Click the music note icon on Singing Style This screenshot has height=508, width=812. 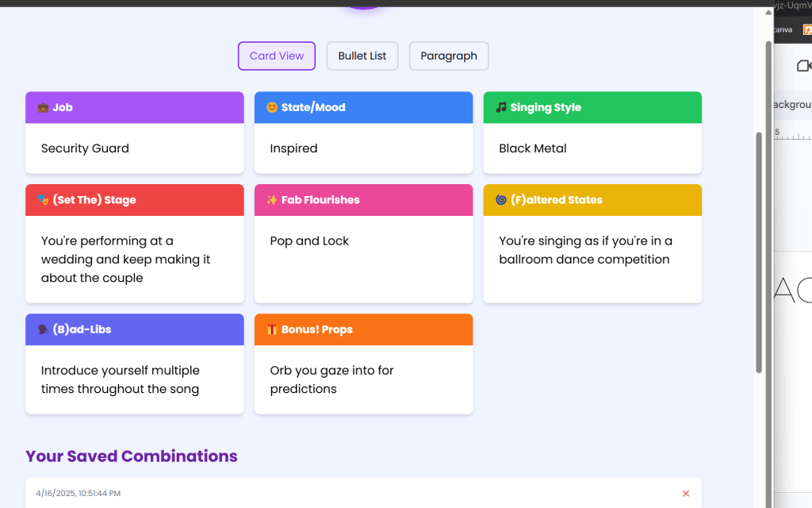501,108
